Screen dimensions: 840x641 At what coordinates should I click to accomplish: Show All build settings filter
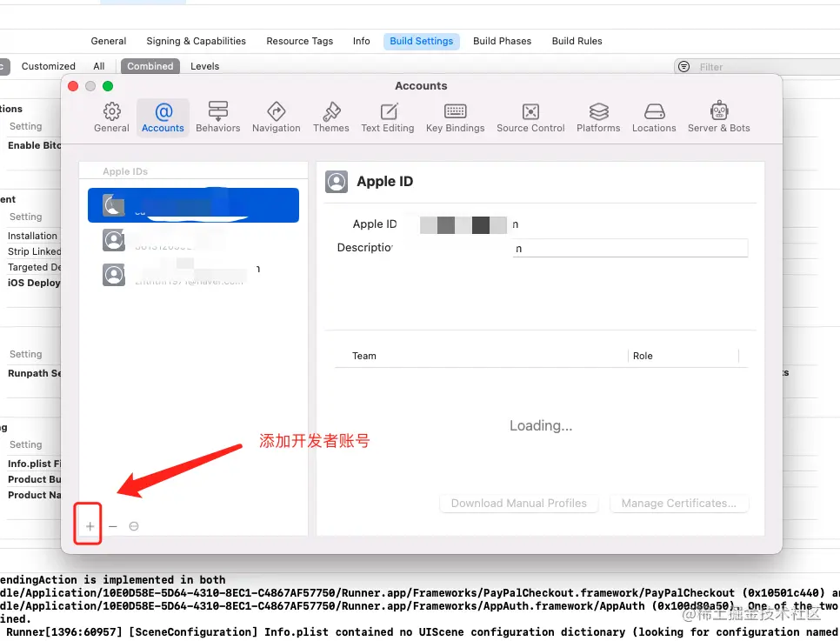click(x=98, y=66)
